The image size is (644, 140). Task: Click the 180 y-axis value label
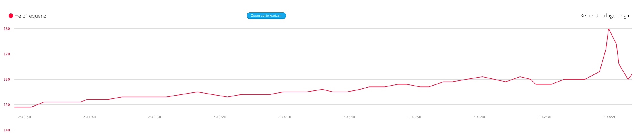tap(7, 29)
